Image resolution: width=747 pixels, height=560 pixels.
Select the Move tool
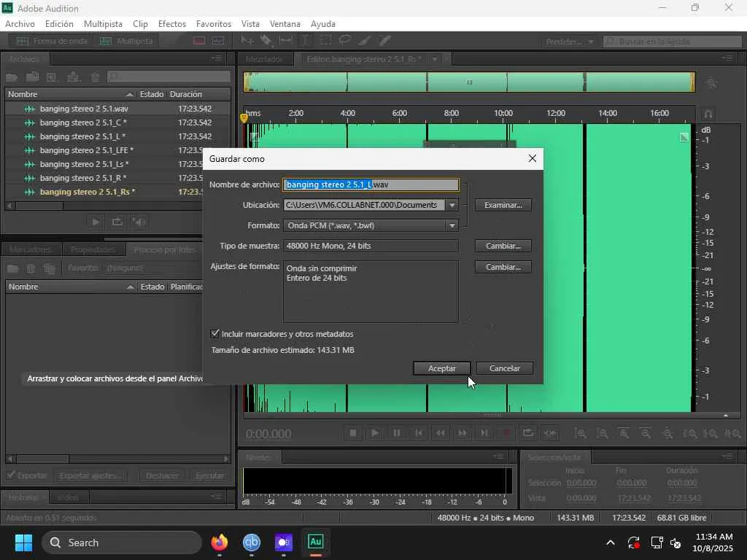pyautogui.click(x=247, y=41)
